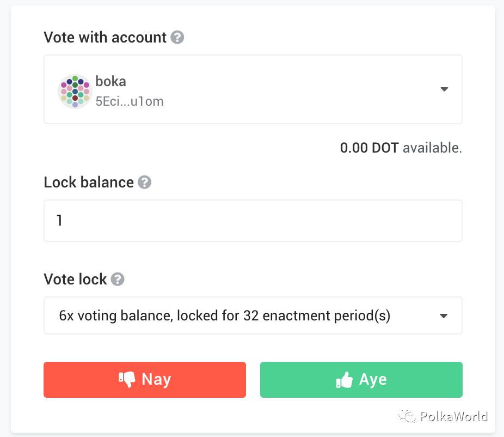The image size is (504, 437).
Task: Select the 6x voting balance conviction option
Action: pyautogui.click(x=224, y=315)
